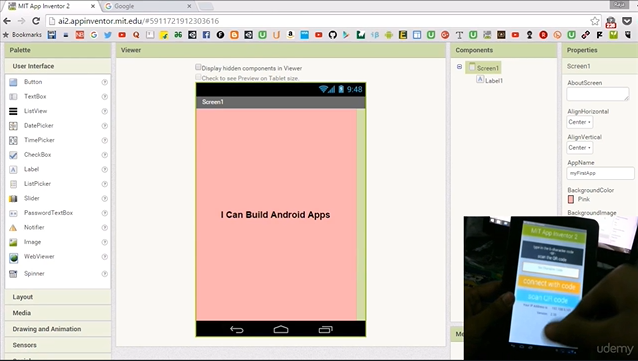Open AlignVertical Center dropdown
This screenshot has width=638, height=361.
coord(580,148)
